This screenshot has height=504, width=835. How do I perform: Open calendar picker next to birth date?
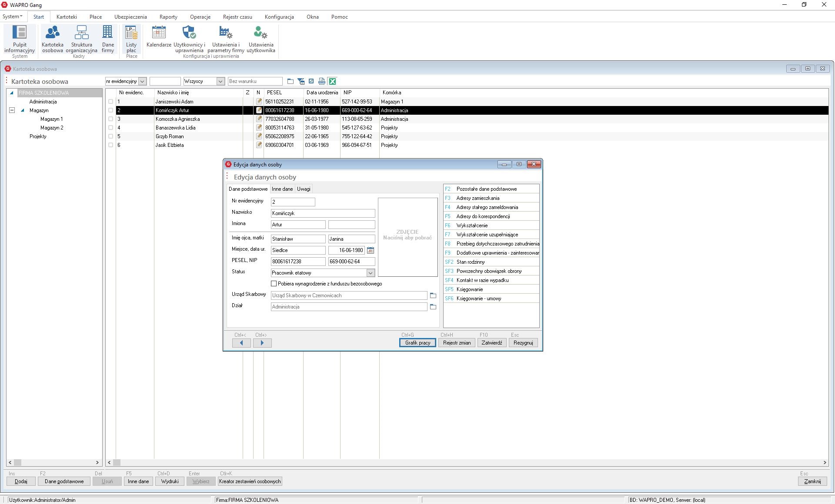371,250
